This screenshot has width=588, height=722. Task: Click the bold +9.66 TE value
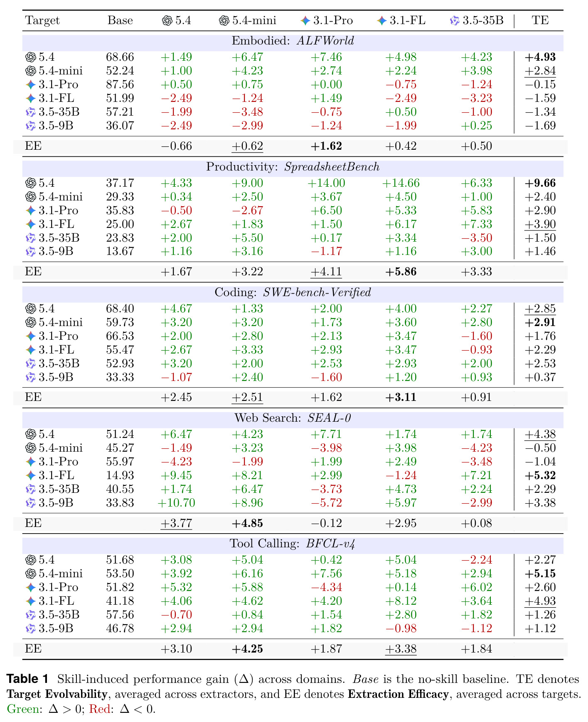[x=540, y=183]
